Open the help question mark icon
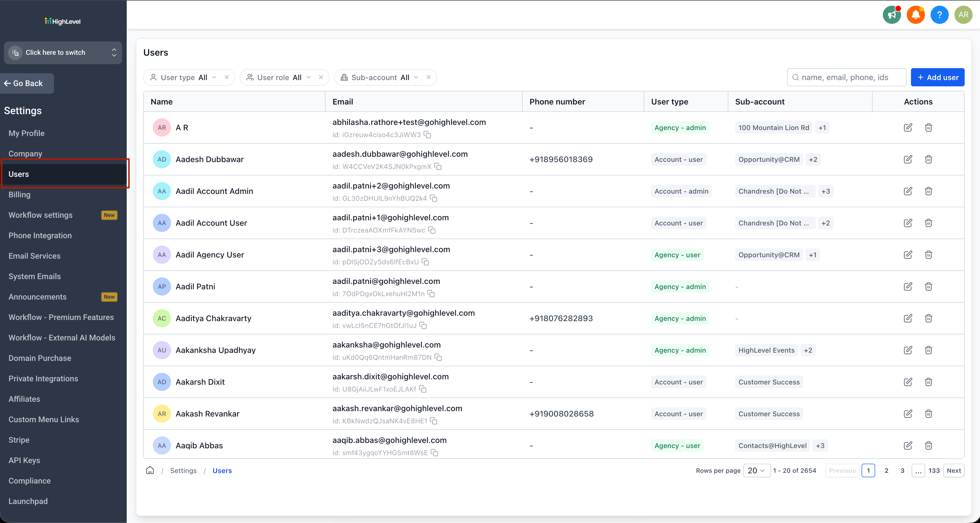The width and height of the screenshot is (980, 523). (x=939, y=15)
